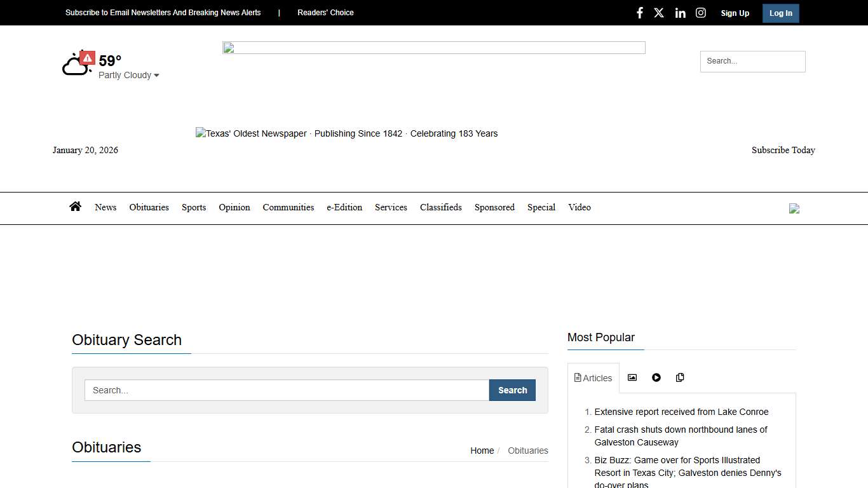
Task: Open the Instagram social icon
Action: point(700,13)
